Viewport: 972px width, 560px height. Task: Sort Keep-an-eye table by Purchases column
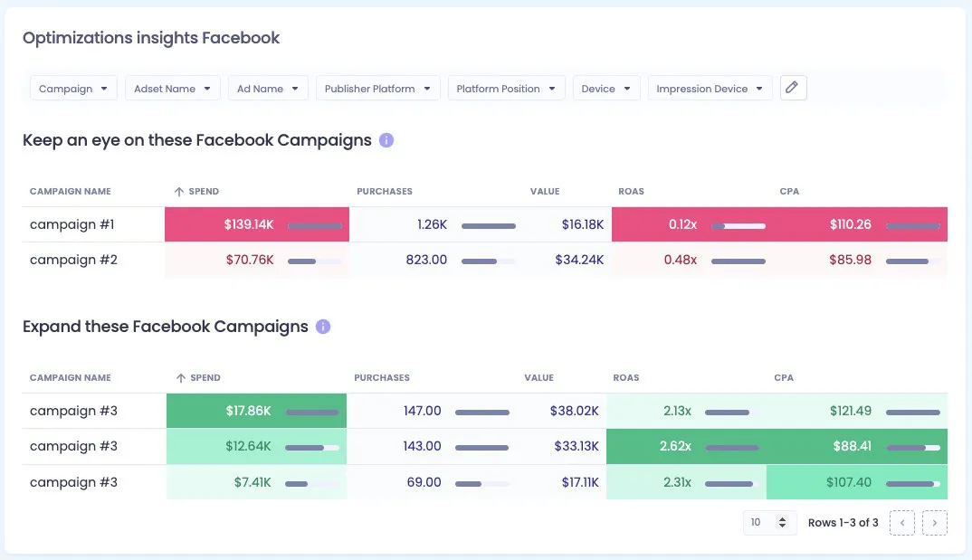coord(385,192)
